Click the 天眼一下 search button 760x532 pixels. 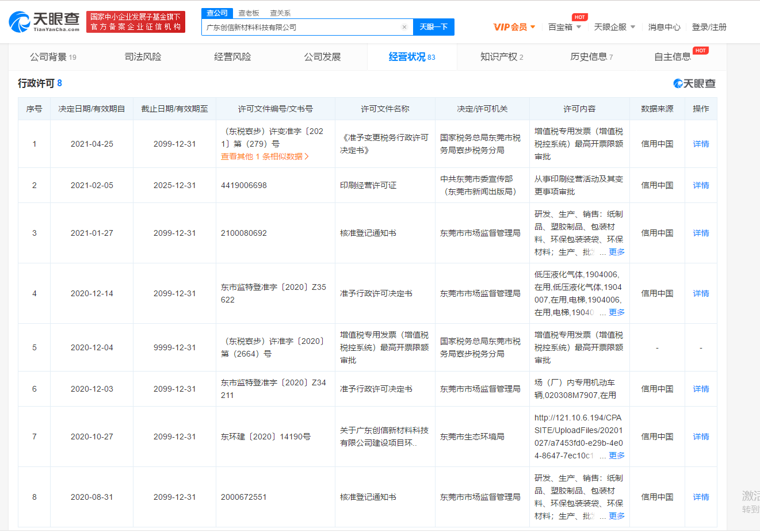coord(433,27)
